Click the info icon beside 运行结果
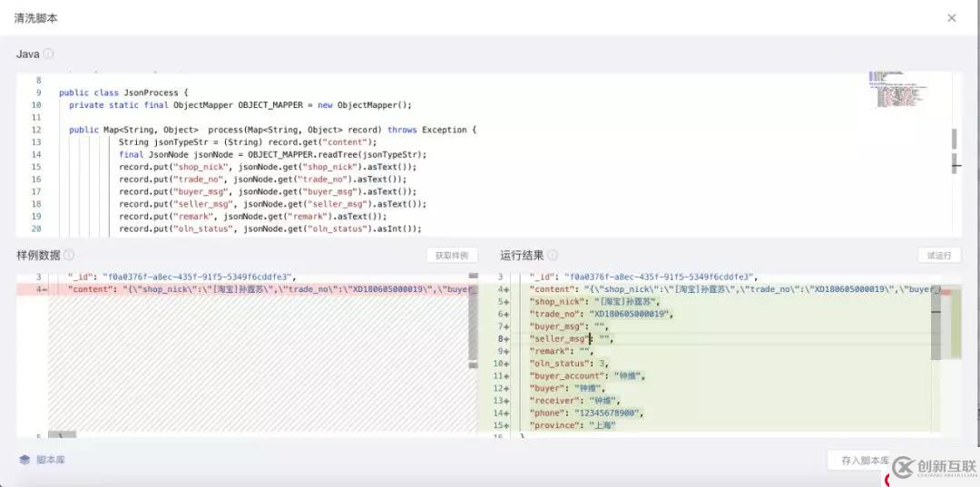Image resolution: width=980 pixels, height=487 pixels. click(553, 255)
